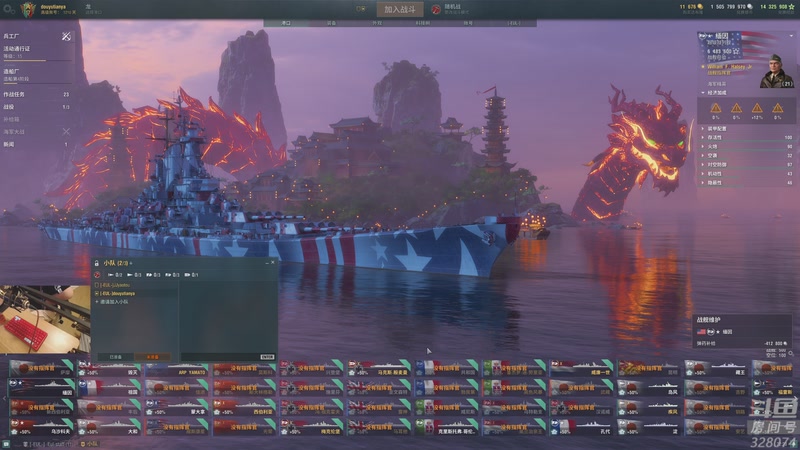Open the settings gear in top bar
The height and width of the screenshot is (450, 800).
click(x=8, y=9)
